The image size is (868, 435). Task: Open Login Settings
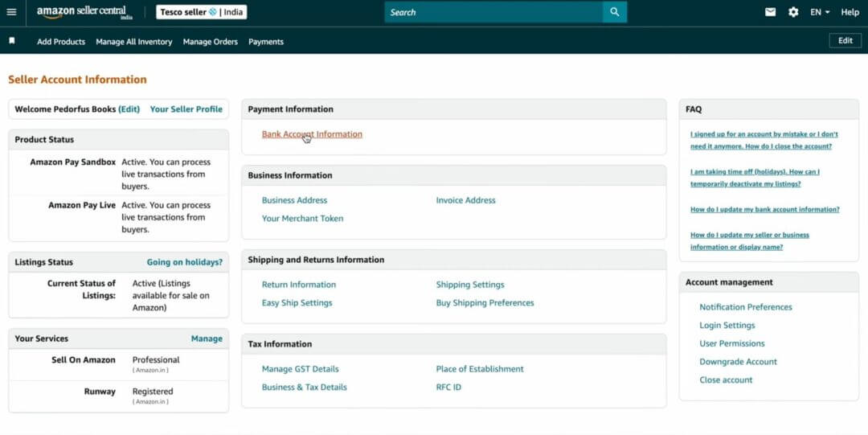pos(727,325)
